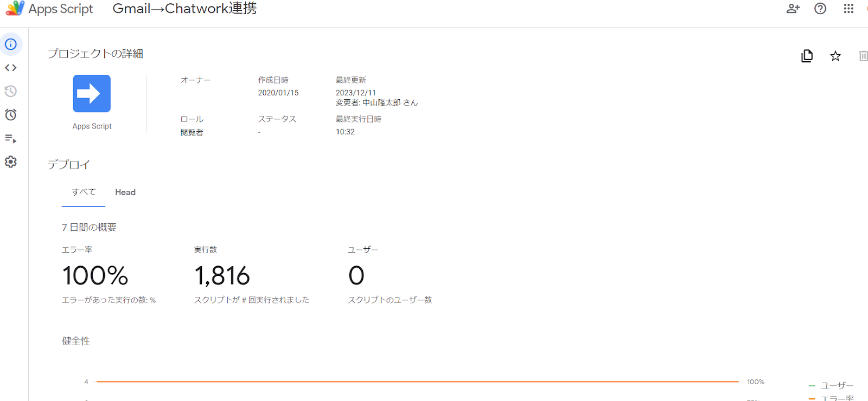Image resolution: width=868 pixels, height=401 pixels.
Task: Click the last updated date 2023/12/11
Action: [x=356, y=93]
